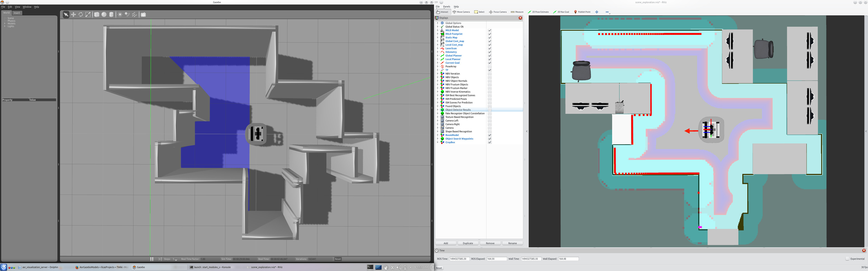Click the Rename display button
The width and height of the screenshot is (868, 271).
512,243
